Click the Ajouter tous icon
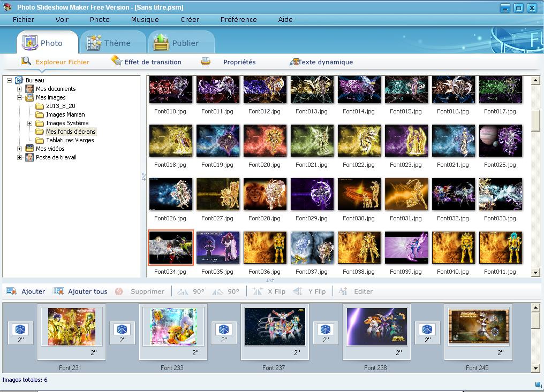 click(x=58, y=291)
